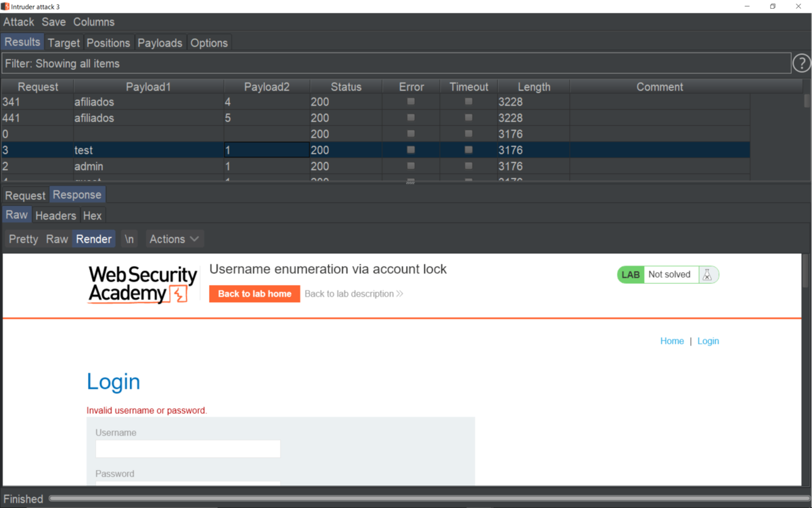
Task: Toggle Error checkbox for request 0
Action: pos(411,133)
